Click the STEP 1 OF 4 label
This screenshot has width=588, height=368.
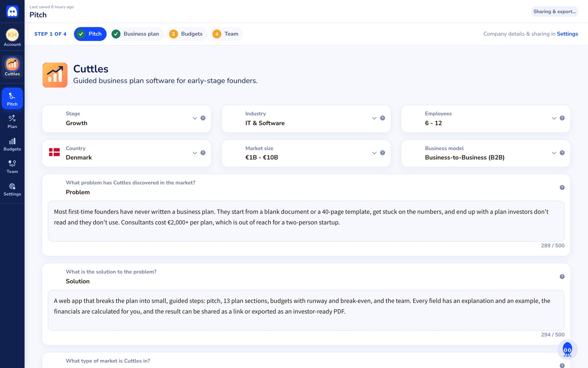[50, 34]
